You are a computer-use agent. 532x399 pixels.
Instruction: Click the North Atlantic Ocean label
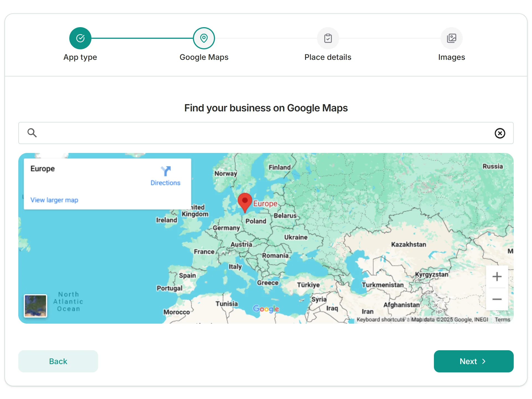68,301
